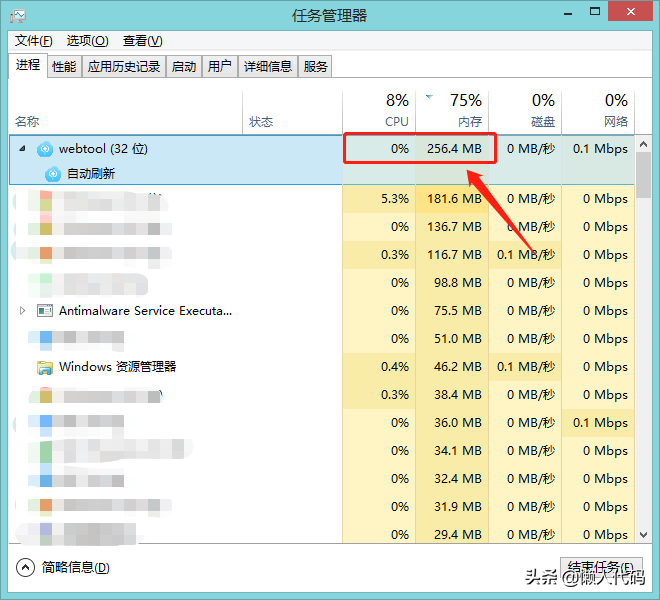Open the 文件 menu
The height and width of the screenshot is (600, 660).
pos(34,41)
